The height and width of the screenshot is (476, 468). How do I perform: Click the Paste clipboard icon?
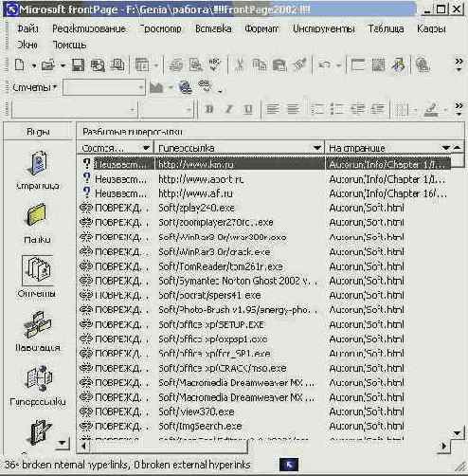coord(279,65)
